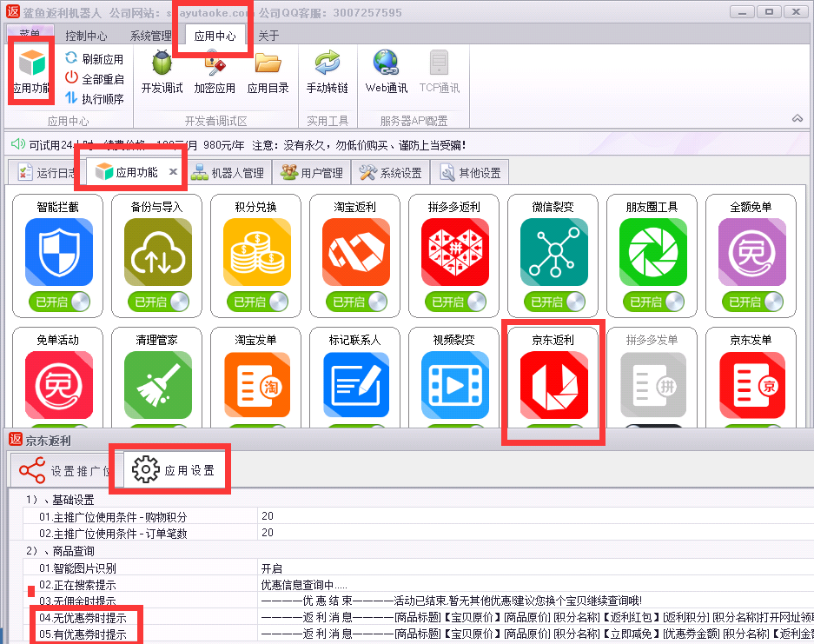The image size is (814, 644).
Task: Edit 正在搜索提示 value field
Action: (x=535, y=585)
